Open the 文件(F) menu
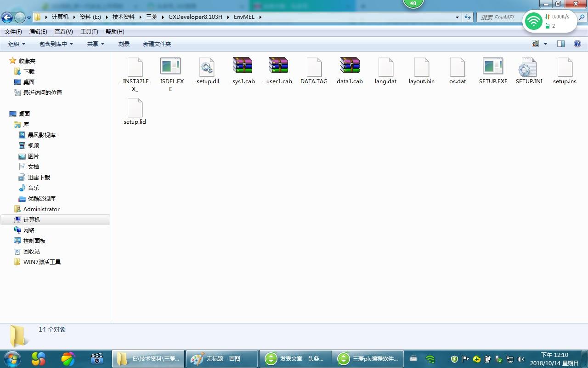This screenshot has width=588, height=368. pyautogui.click(x=13, y=32)
